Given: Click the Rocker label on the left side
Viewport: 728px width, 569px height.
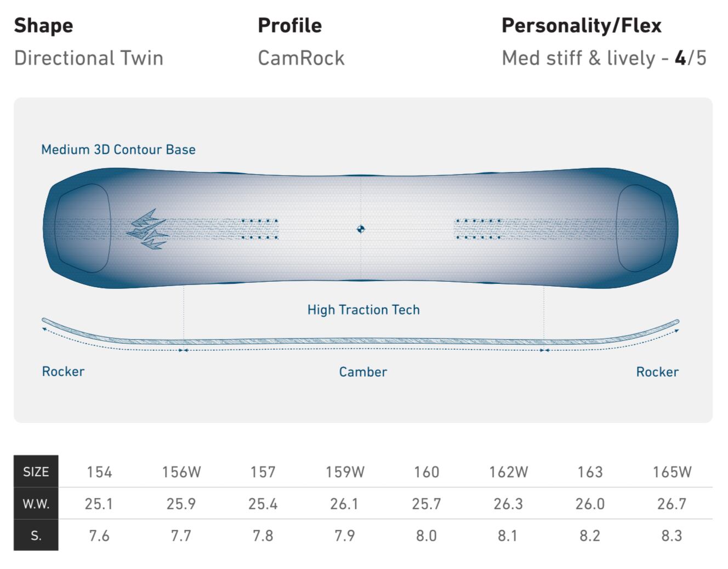Looking at the screenshot, I should 63,372.
